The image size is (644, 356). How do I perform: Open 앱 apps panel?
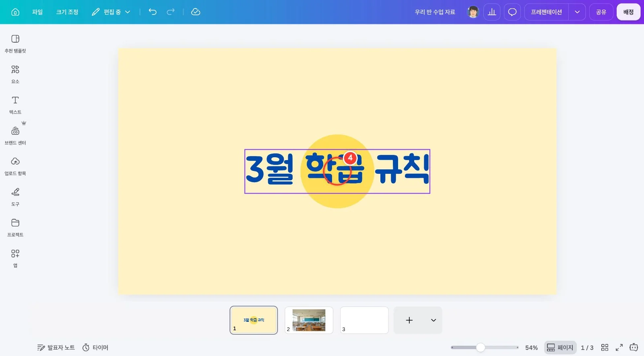click(15, 258)
